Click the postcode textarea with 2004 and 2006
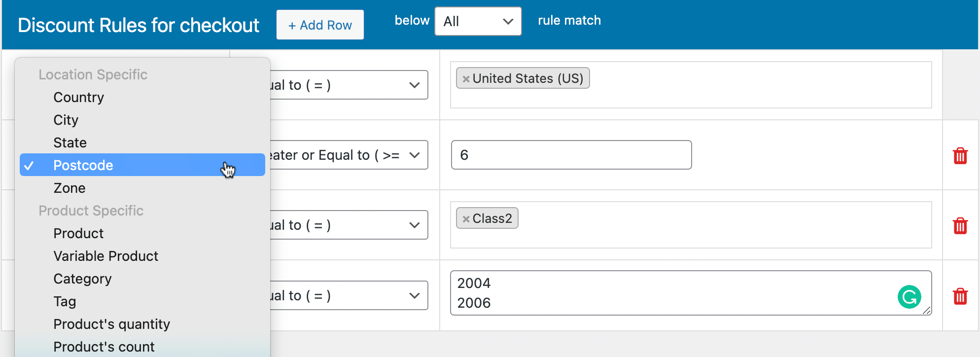Viewport: 980px width, 357px height. tap(670, 293)
